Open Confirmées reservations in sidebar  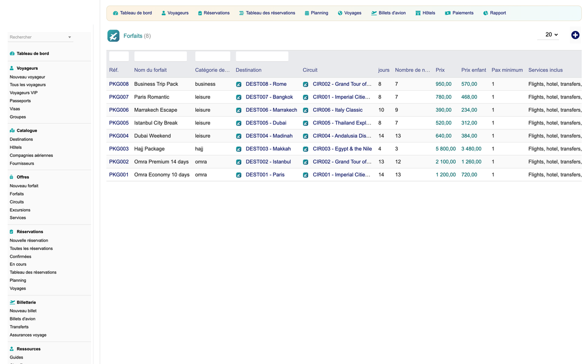[21, 256]
